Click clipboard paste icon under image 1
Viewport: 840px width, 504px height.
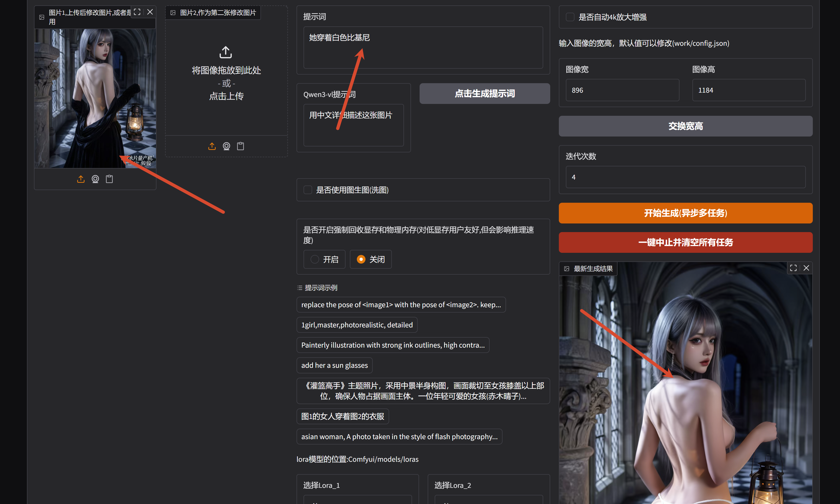[109, 179]
